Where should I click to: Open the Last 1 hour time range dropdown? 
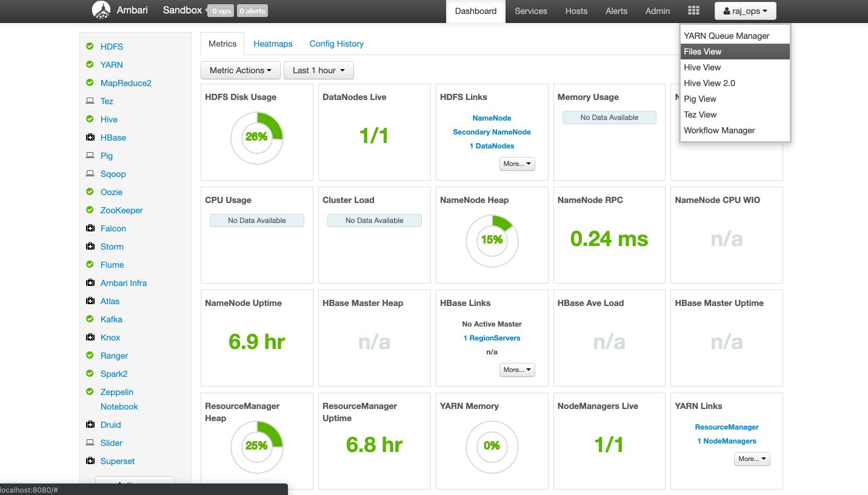pyautogui.click(x=318, y=70)
